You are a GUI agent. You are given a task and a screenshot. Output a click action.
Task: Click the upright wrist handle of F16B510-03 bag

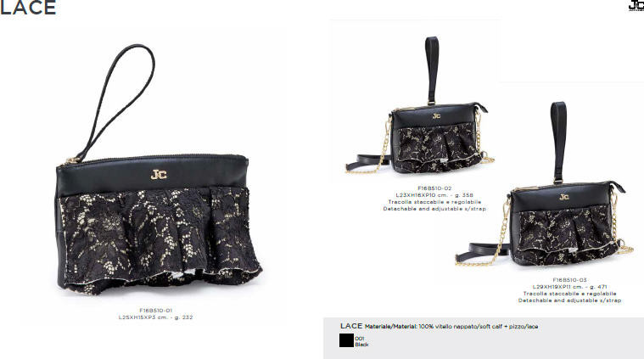coord(558,142)
